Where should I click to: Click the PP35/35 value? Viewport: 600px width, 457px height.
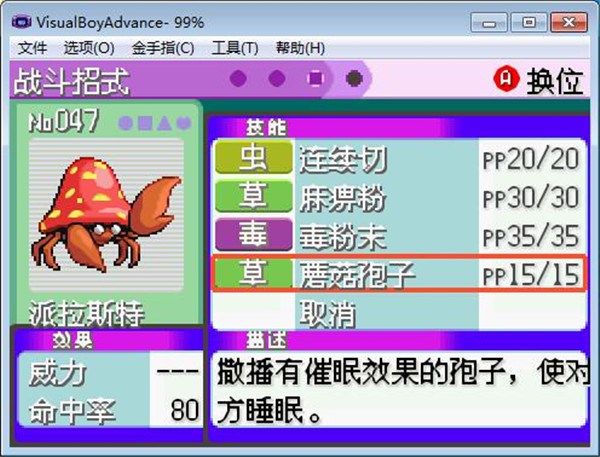coord(530,236)
